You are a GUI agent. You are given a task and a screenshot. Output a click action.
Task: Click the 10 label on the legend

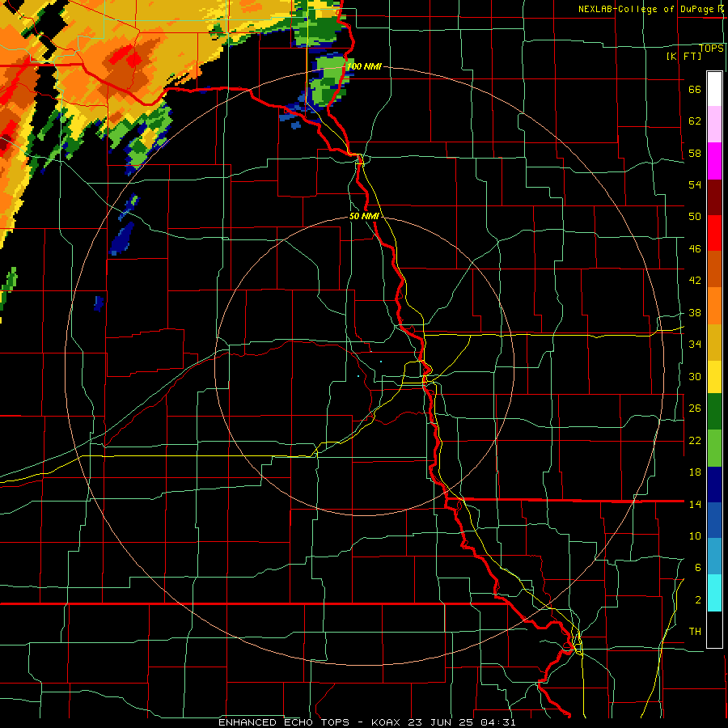point(695,535)
